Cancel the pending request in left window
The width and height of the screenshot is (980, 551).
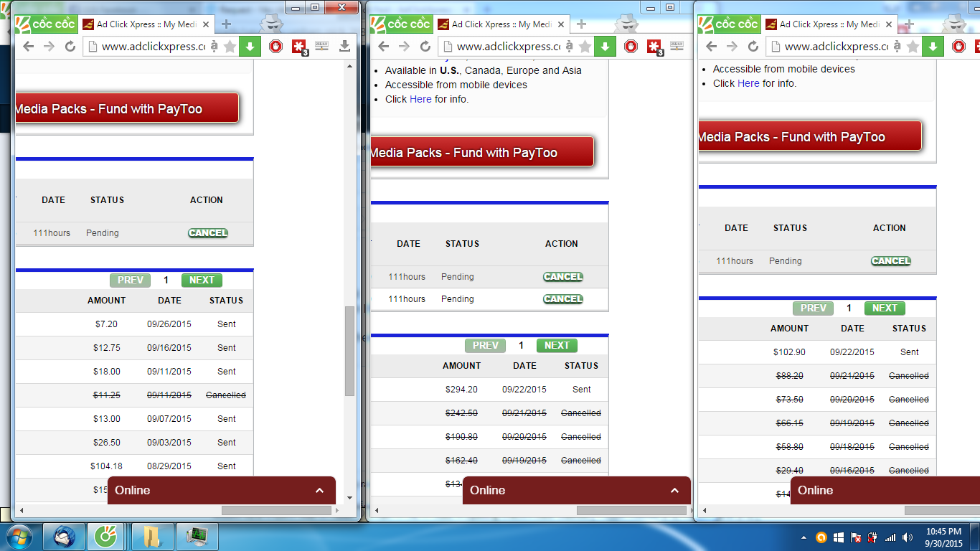pyautogui.click(x=208, y=233)
